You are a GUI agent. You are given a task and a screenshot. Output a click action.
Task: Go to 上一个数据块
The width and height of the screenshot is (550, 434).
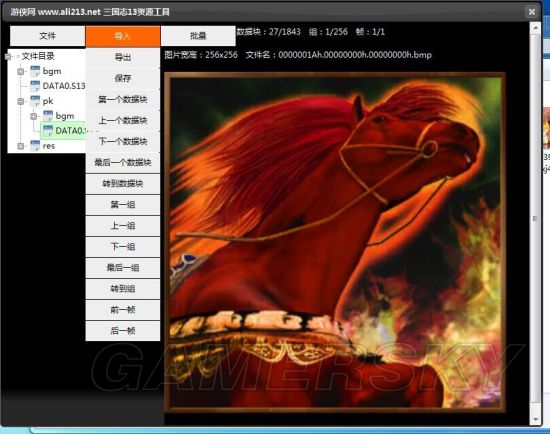click(x=123, y=120)
